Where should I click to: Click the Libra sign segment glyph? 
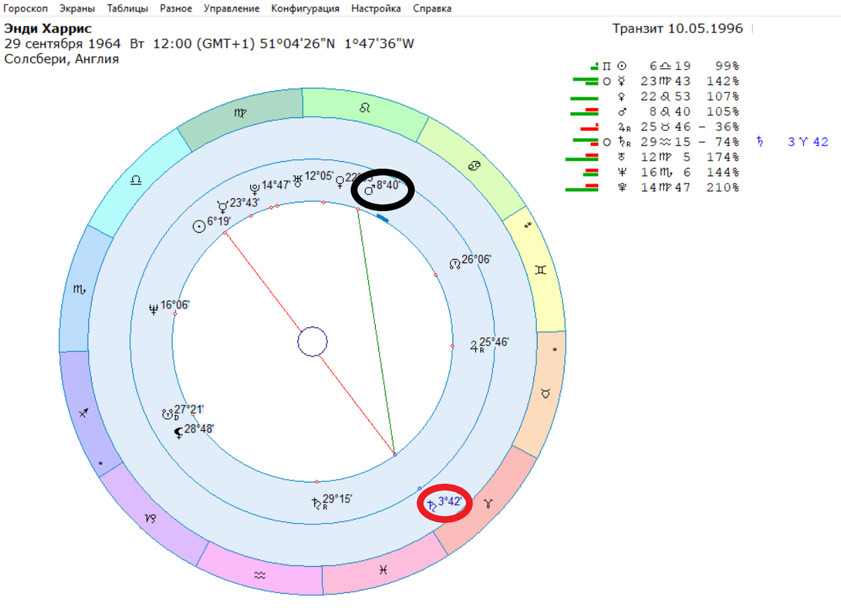pyautogui.click(x=135, y=179)
